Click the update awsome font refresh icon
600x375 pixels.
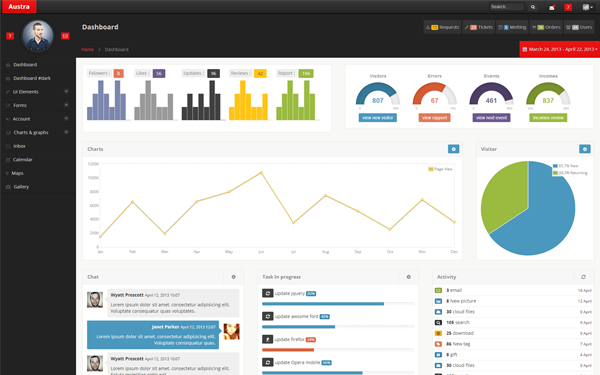coord(267,316)
